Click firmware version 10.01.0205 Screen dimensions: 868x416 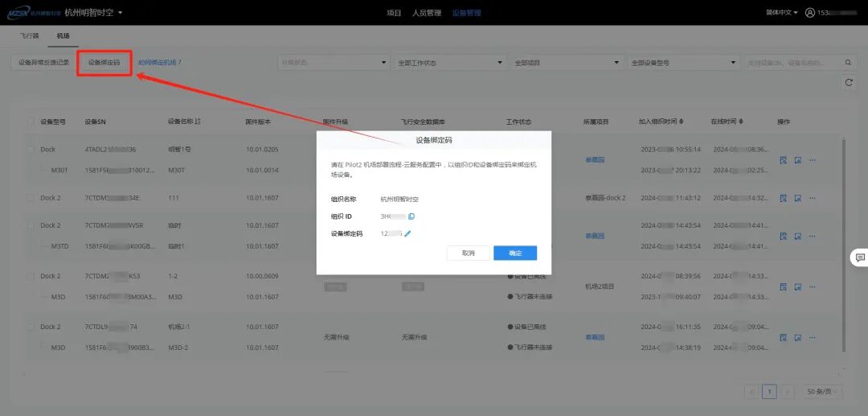click(262, 150)
